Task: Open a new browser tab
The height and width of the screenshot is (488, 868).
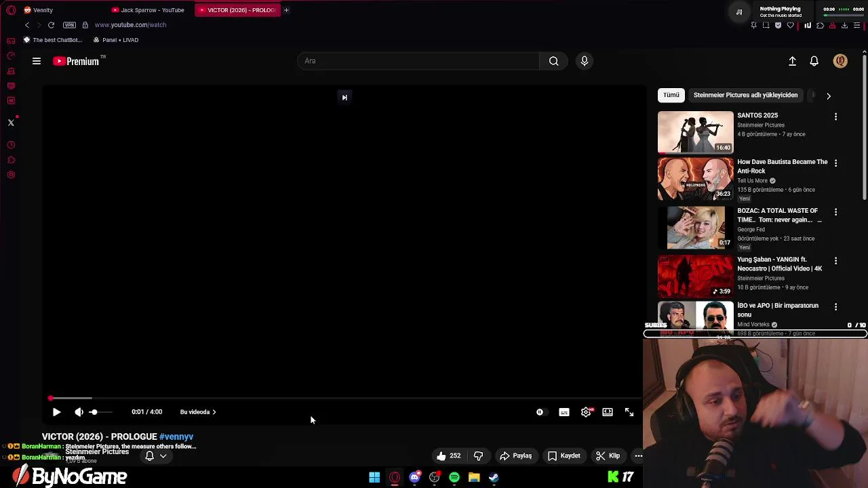Action: [x=286, y=10]
